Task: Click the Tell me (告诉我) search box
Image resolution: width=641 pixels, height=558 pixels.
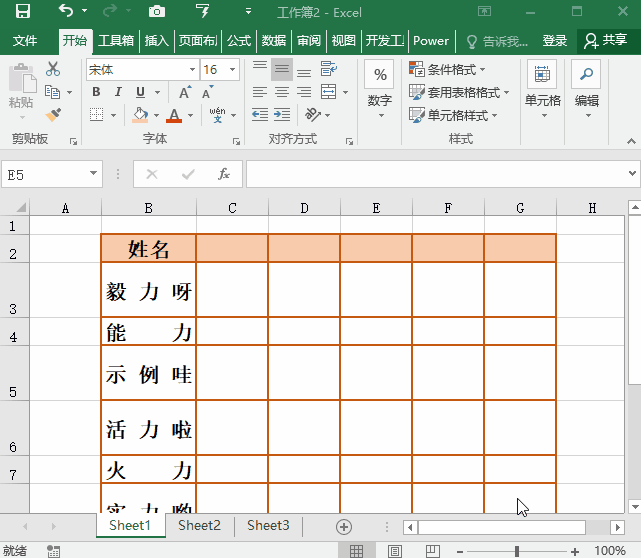Action: pos(498,41)
